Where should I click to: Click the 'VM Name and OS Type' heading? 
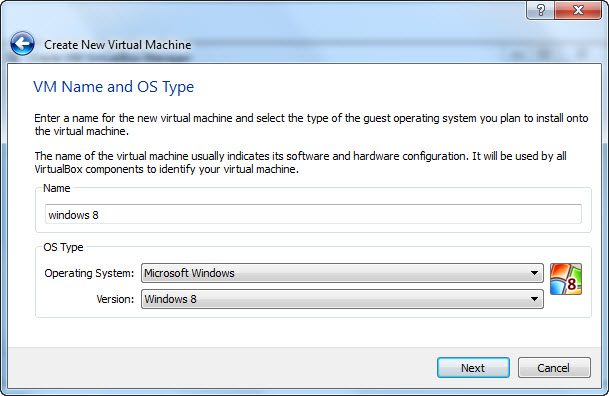[113, 87]
